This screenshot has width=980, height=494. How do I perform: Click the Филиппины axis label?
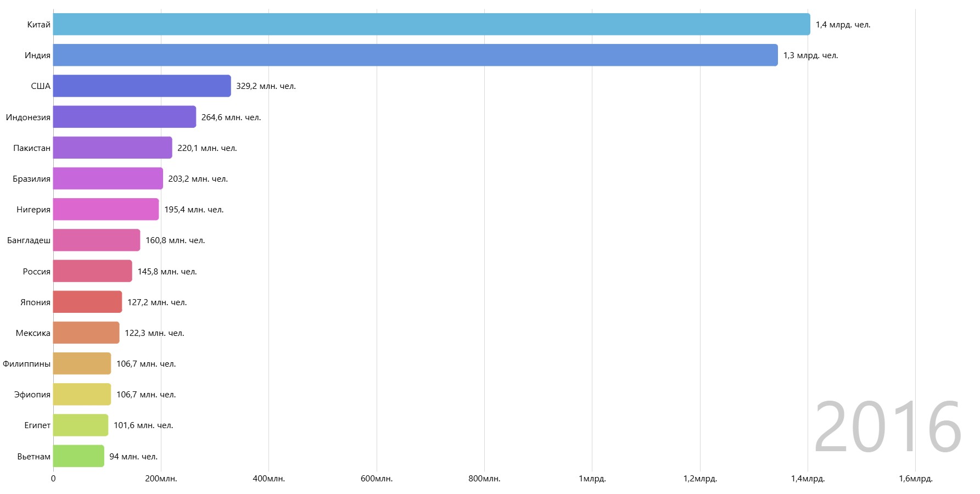click(26, 364)
